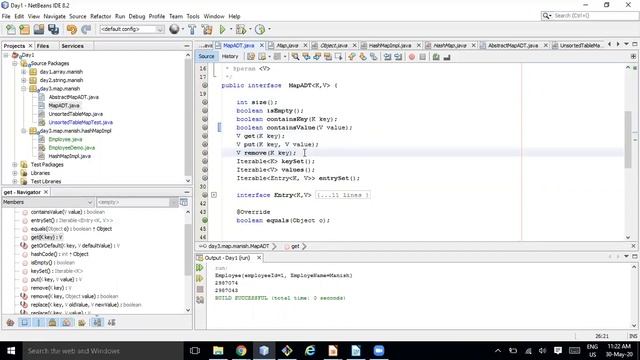The height and width of the screenshot is (360, 640).
Task: Click down arrow of Projects panel scrollbar
Action: (188, 180)
